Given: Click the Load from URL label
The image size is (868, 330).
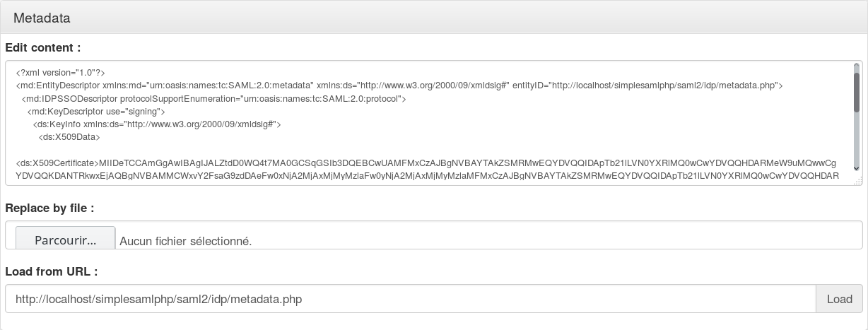Looking at the screenshot, I should point(51,272).
